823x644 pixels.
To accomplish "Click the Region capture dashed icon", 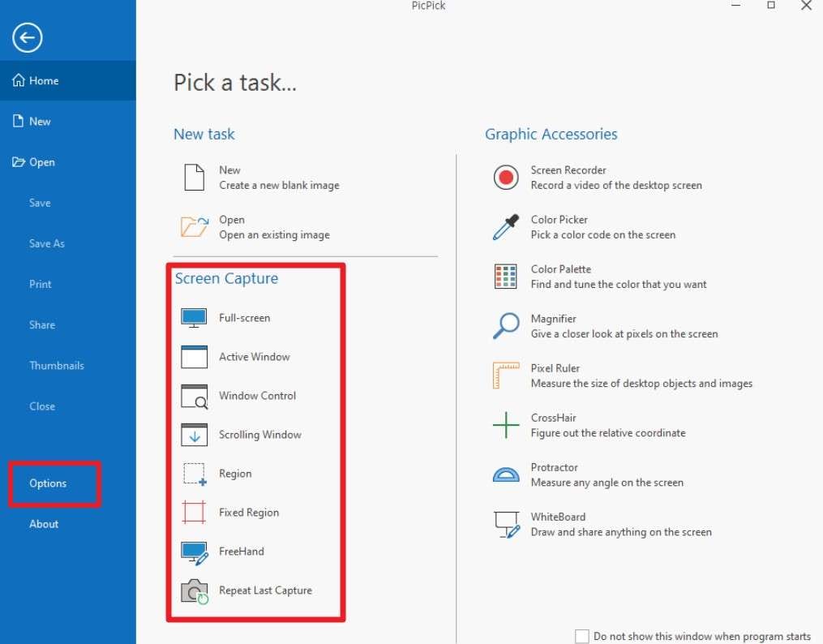I will [x=195, y=474].
